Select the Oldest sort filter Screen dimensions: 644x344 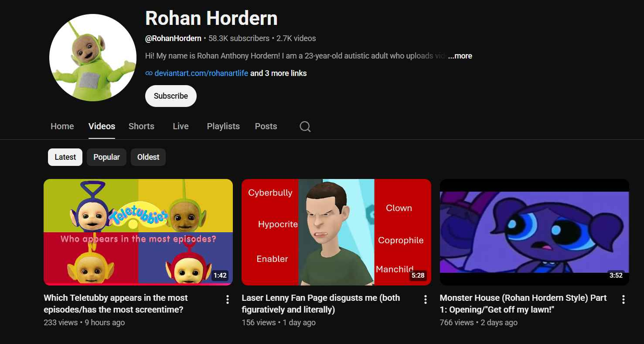pos(148,157)
